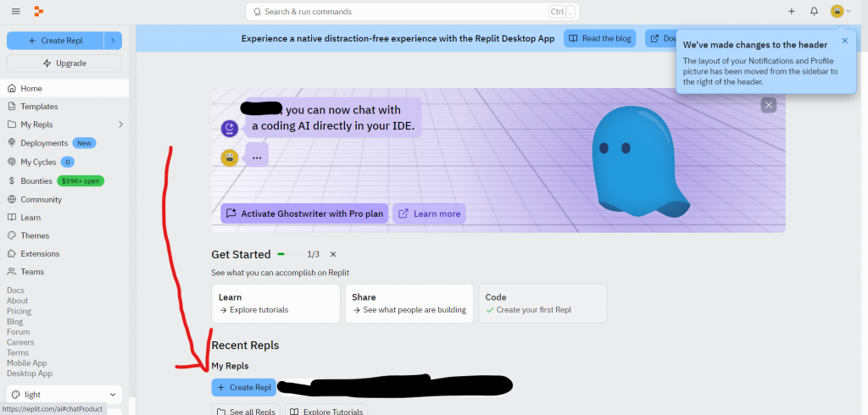
Task: Click the Extensions puzzle icon
Action: (x=12, y=253)
